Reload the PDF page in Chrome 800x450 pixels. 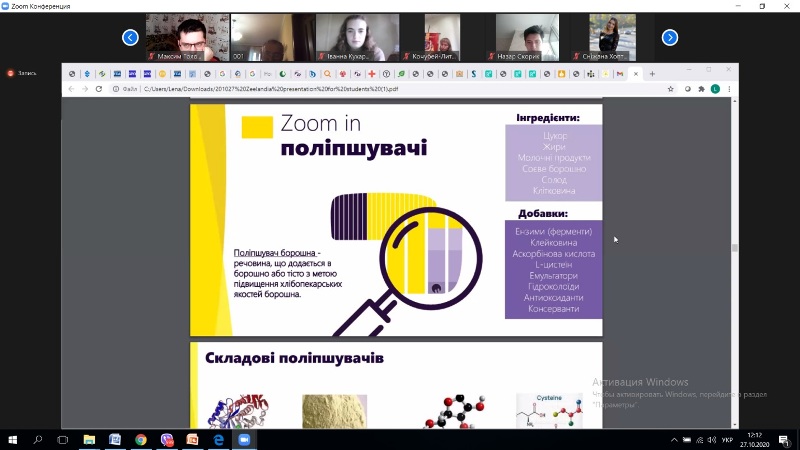click(98, 89)
